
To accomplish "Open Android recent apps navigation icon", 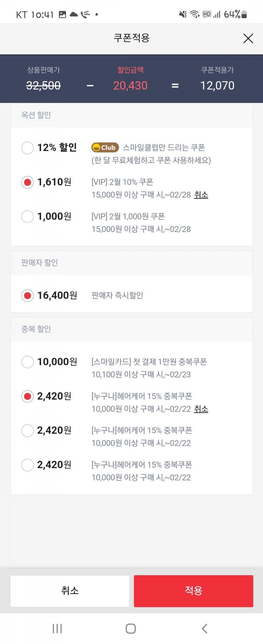I will 57,628.
